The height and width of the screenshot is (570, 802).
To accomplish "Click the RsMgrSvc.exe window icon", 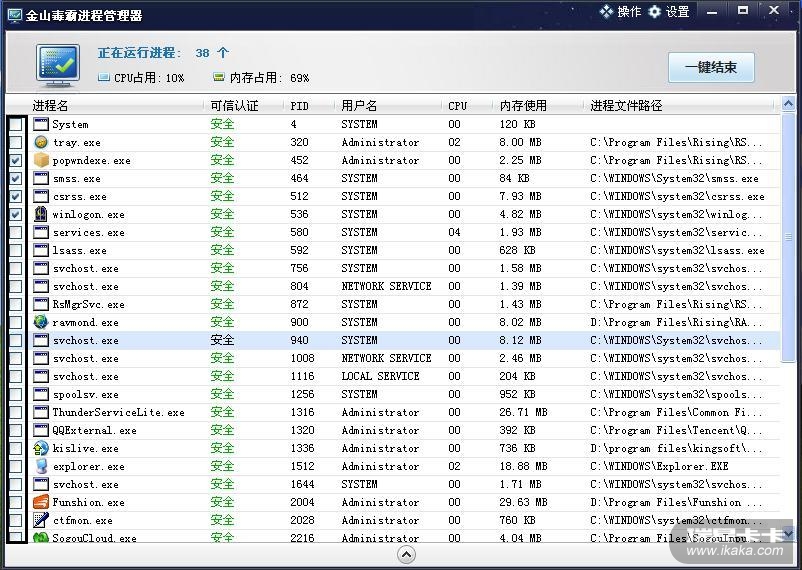I will (x=41, y=304).
